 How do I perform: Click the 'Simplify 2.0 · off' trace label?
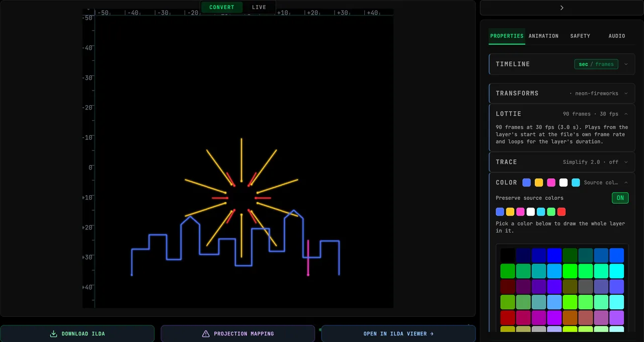click(x=591, y=162)
